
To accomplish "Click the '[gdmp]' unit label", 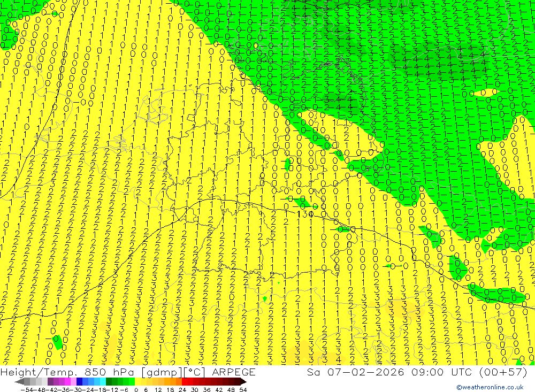I will pyautogui.click(x=162, y=372).
